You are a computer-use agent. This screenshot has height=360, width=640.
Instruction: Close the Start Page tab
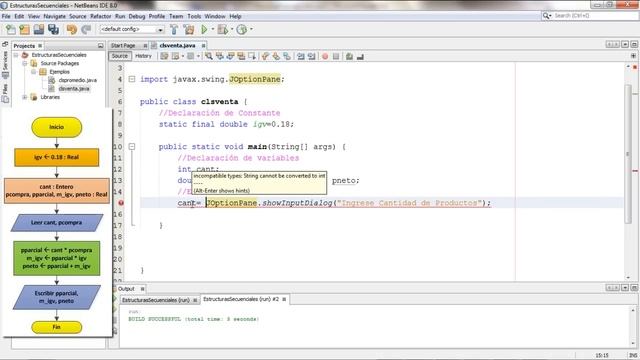(x=145, y=46)
